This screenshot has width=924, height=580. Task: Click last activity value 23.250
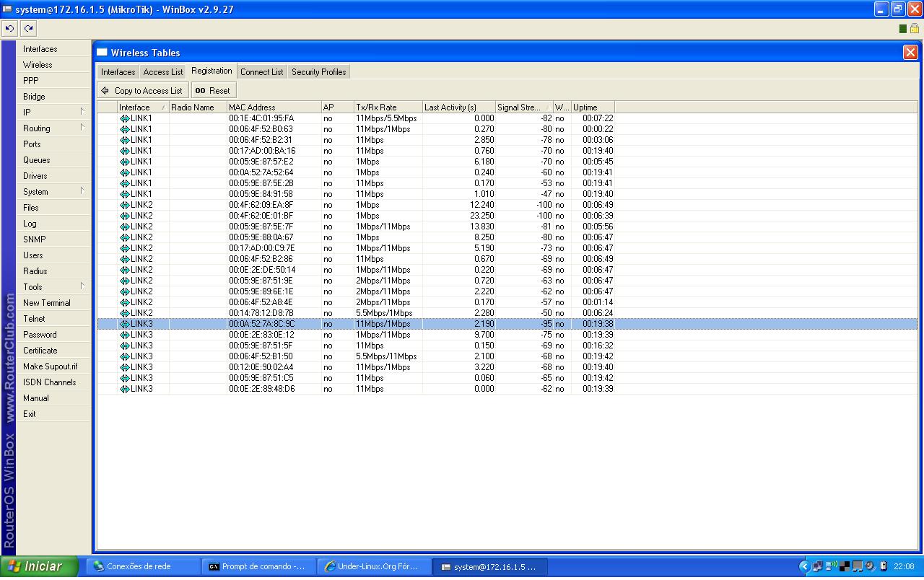[481, 216]
